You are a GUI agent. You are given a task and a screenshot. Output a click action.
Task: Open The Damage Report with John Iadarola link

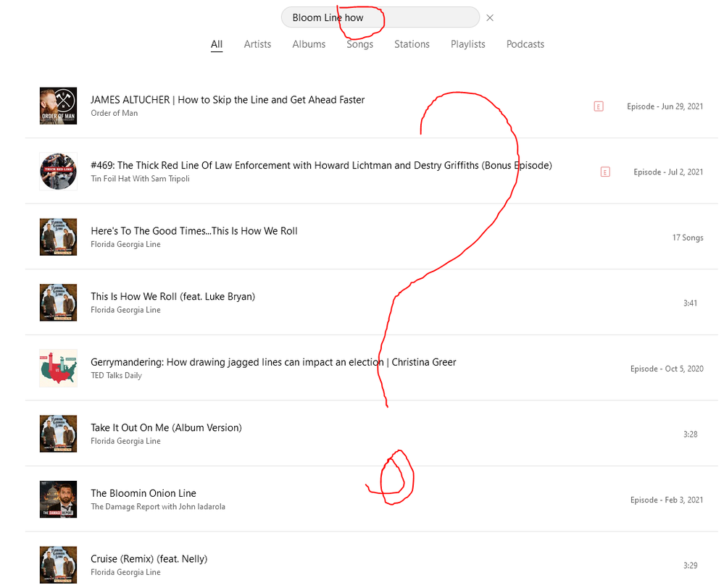[x=158, y=506]
